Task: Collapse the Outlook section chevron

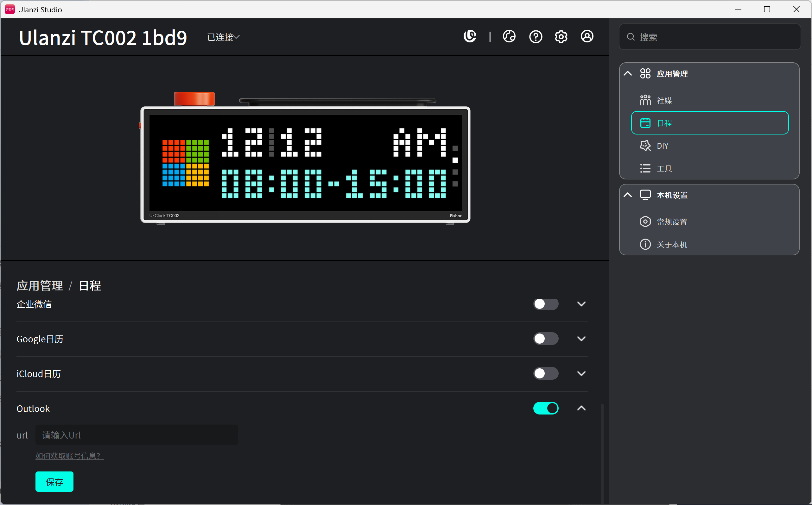Action: click(581, 408)
